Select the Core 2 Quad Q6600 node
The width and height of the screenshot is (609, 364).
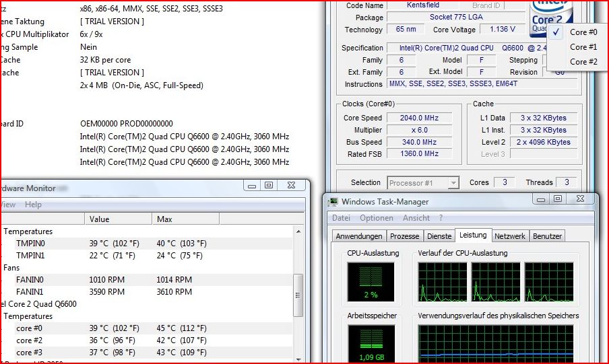click(39, 304)
